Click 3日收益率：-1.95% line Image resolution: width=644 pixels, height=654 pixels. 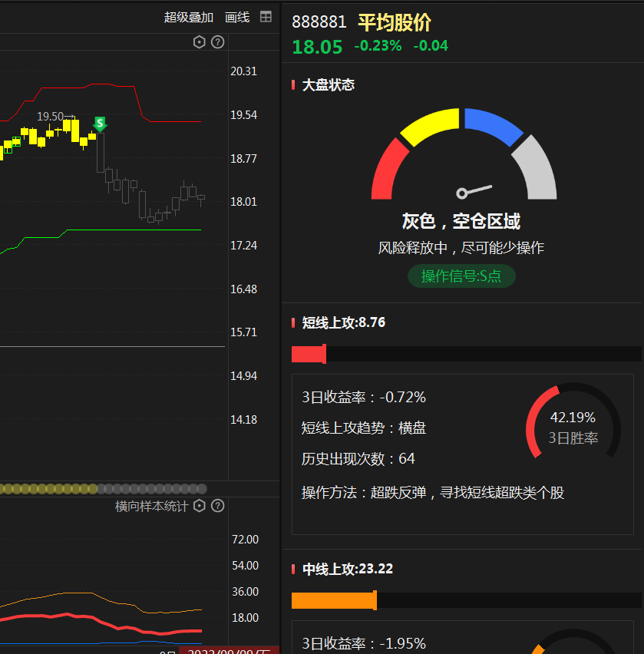tap(364, 643)
